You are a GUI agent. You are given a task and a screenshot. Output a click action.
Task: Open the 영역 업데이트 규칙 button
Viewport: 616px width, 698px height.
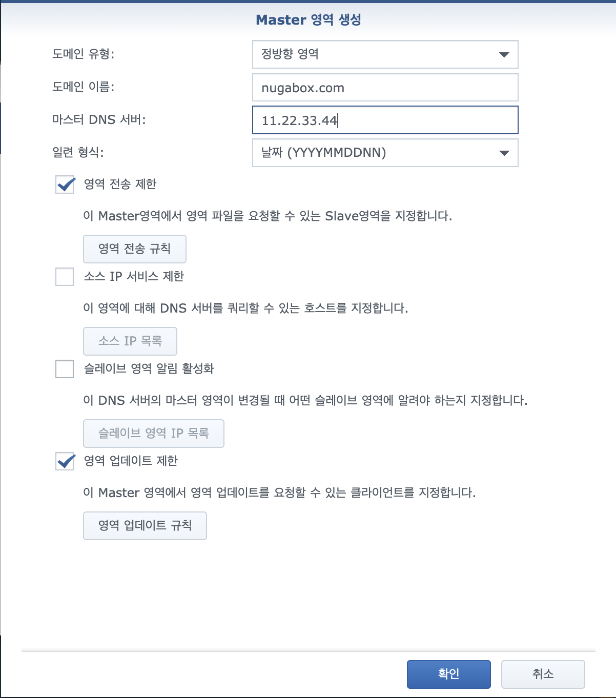[145, 526]
